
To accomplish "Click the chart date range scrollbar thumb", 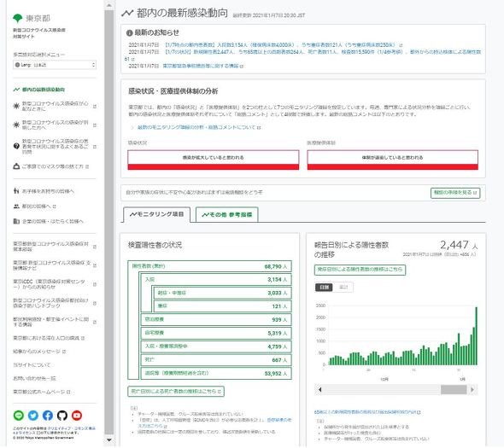I will [454, 390].
